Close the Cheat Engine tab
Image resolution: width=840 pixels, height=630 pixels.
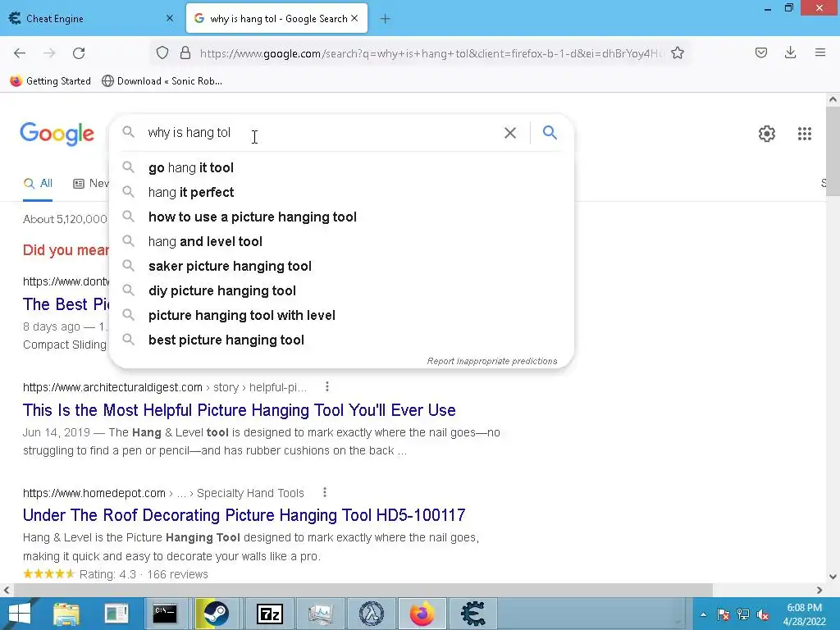tap(169, 19)
